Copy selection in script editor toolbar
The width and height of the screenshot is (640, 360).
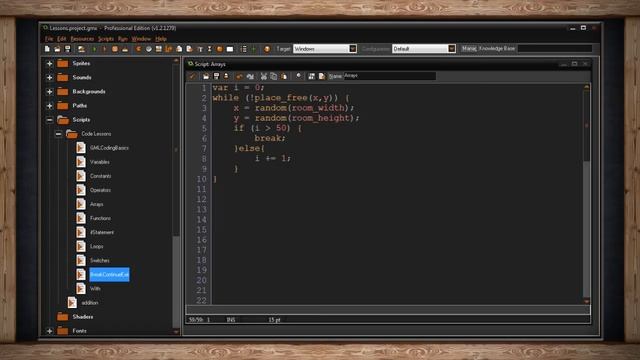coord(274,76)
